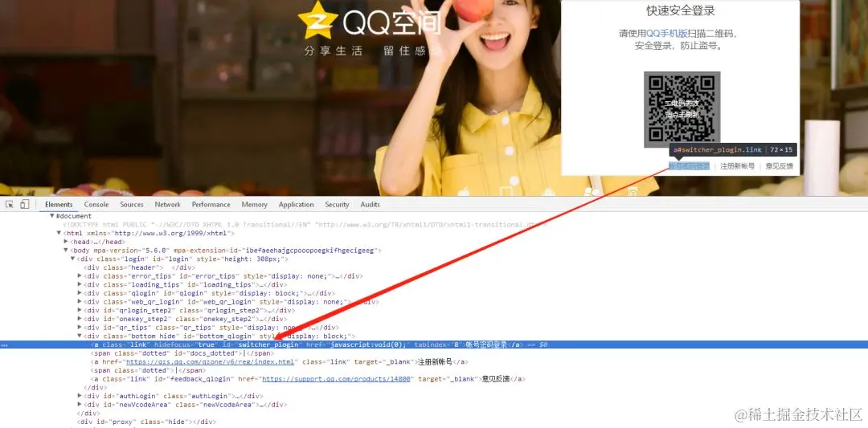Select the Performance tab
Screen dimensions: 868x428
pyautogui.click(x=211, y=204)
